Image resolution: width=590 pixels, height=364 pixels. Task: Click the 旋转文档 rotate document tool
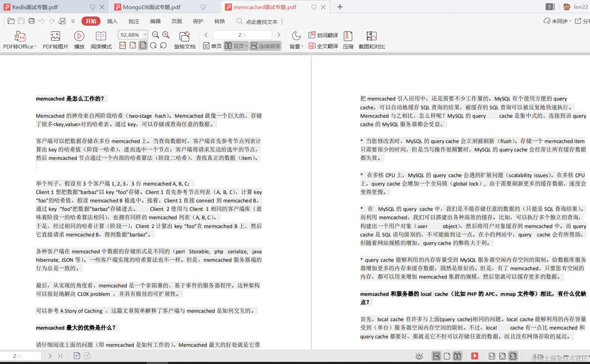[185, 39]
